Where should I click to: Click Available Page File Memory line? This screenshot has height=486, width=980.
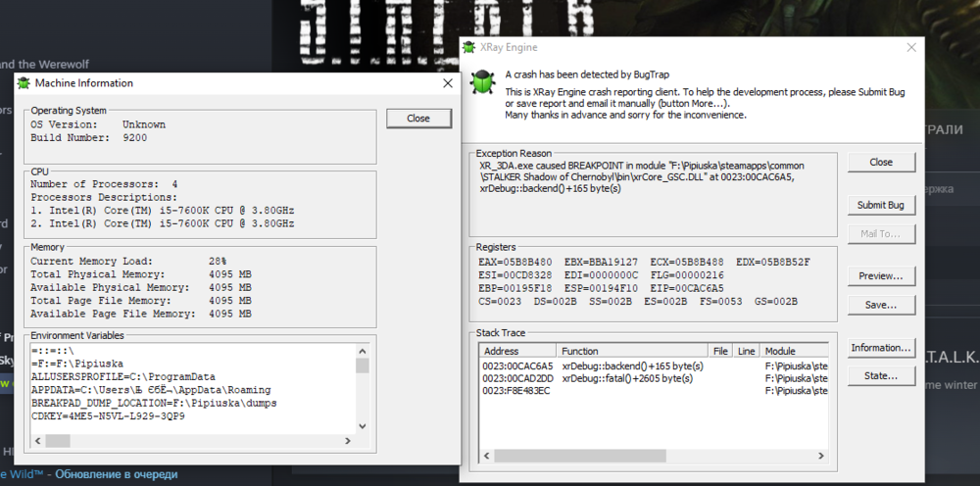pyautogui.click(x=141, y=314)
